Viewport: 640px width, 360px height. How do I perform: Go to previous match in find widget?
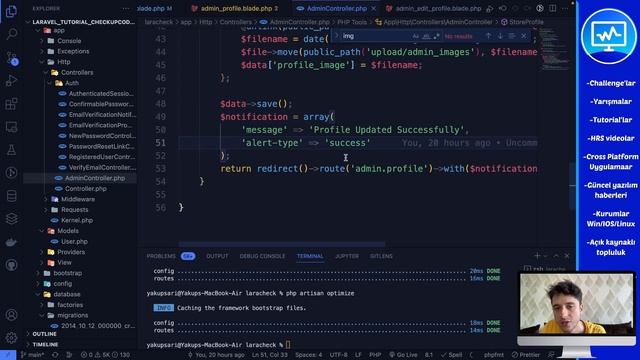pyautogui.click(x=488, y=36)
